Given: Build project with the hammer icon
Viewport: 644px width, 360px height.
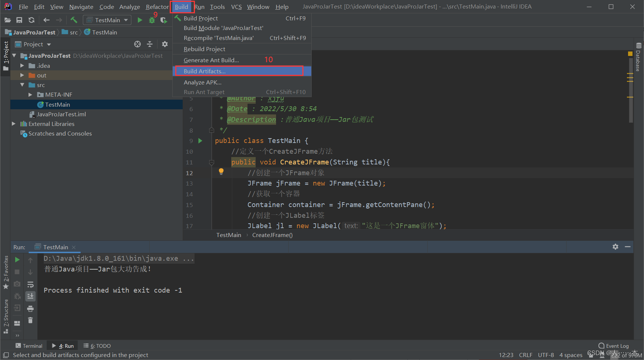Looking at the screenshot, I should pyautogui.click(x=74, y=20).
